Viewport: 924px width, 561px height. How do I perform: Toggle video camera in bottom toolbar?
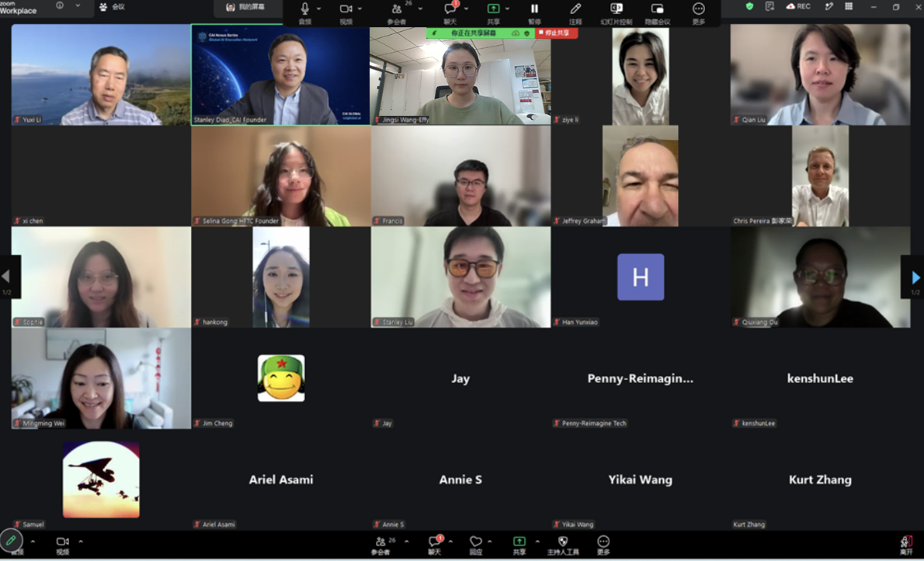tap(62, 542)
